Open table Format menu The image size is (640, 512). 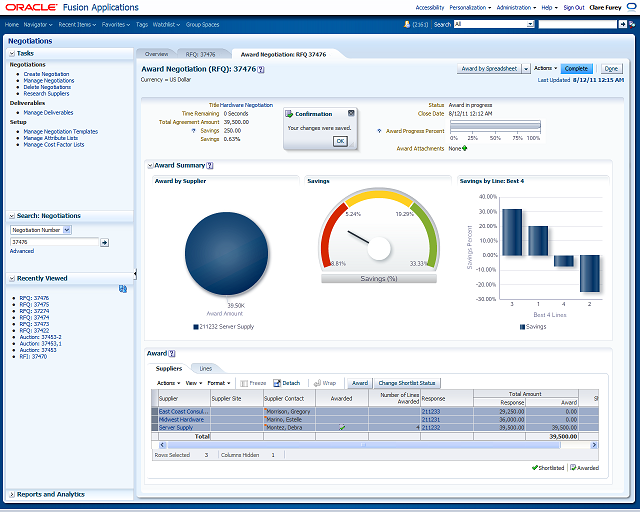coord(219,383)
